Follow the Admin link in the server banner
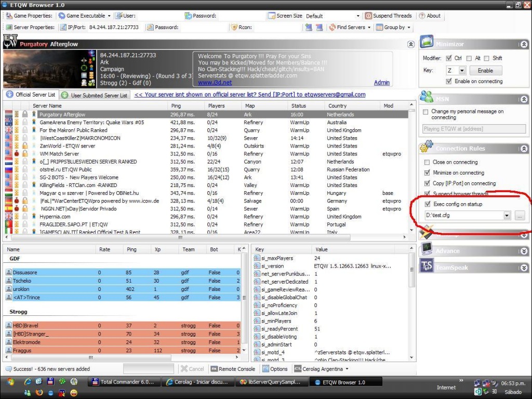 click(x=382, y=83)
